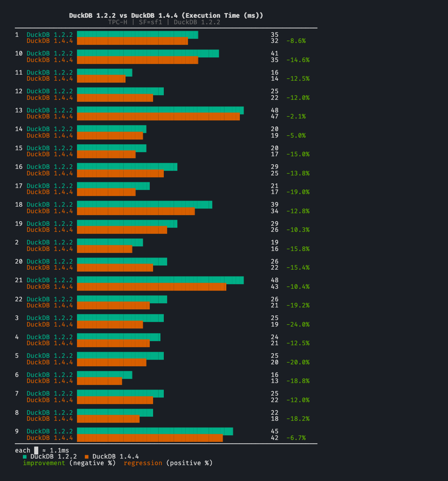Select the shortest teal bar at query 11
The width and height of the screenshot is (448, 481).
(103, 72)
